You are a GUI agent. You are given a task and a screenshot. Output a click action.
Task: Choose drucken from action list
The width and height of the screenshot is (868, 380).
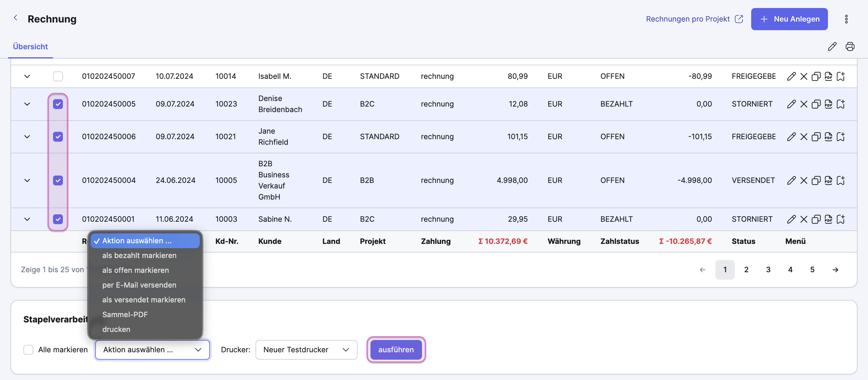pos(145,329)
